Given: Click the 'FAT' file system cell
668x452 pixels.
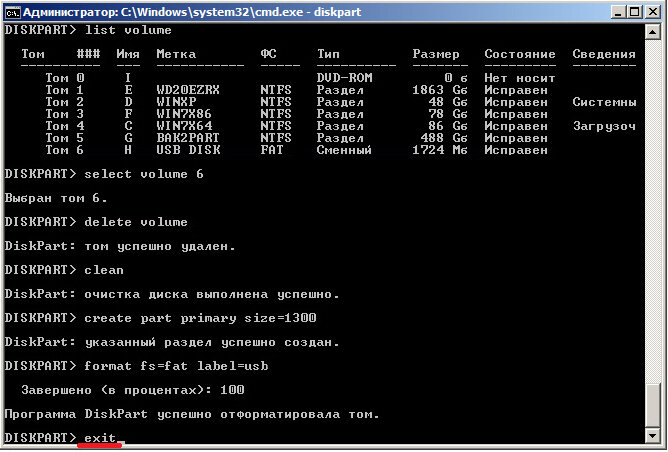Looking at the screenshot, I should point(272,150).
